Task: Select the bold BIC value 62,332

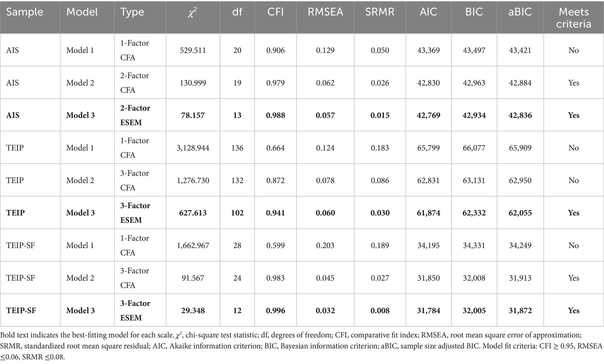Action: [474, 213]
